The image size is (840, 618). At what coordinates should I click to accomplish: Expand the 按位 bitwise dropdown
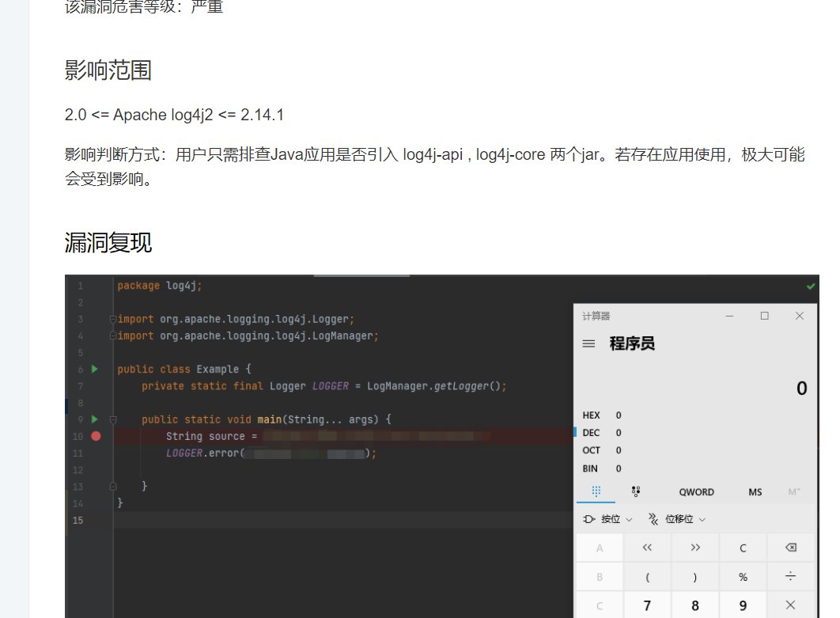(x=607, y=519)
